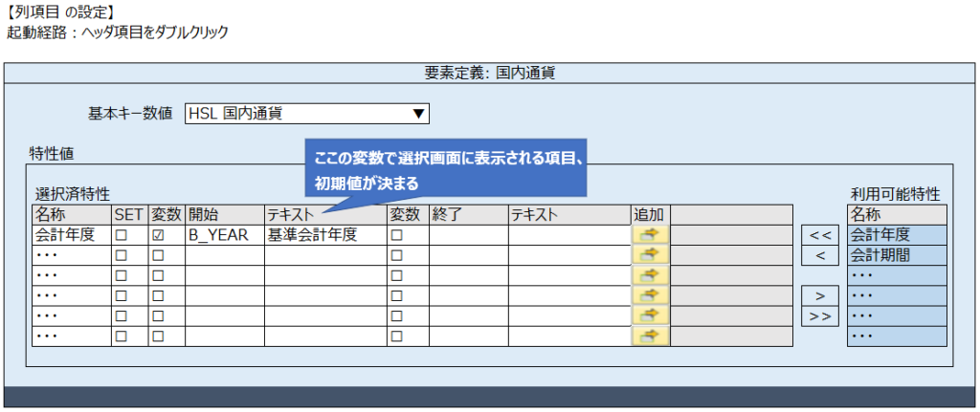Screen dimensions: 980x412
Task: Check the end-value 変数 box for 会計年度
Action: (396, 234)
